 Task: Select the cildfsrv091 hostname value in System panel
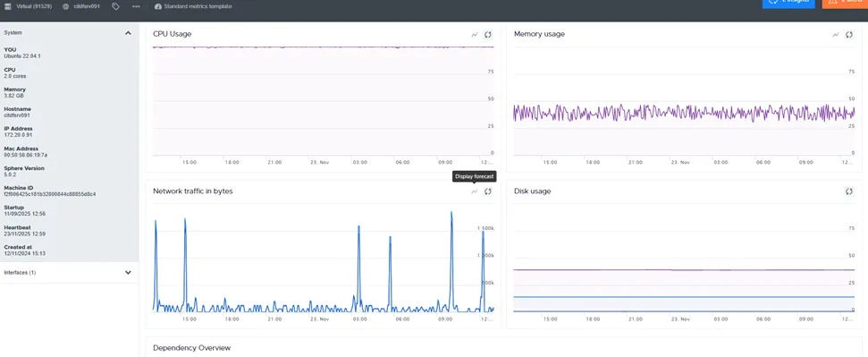point(17,115)
